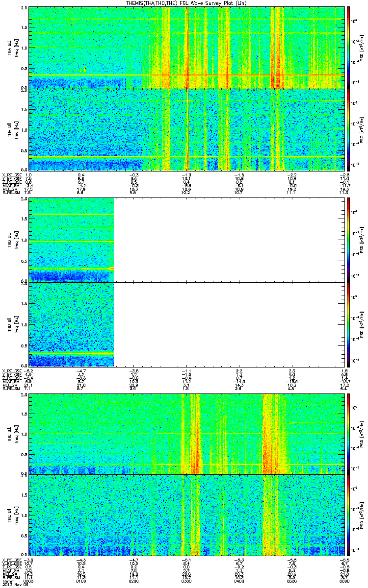This screenshot has width=368, height=588.
Task: Click the THD B-perpendicular PSD color bar
Action: click(348, 240)
